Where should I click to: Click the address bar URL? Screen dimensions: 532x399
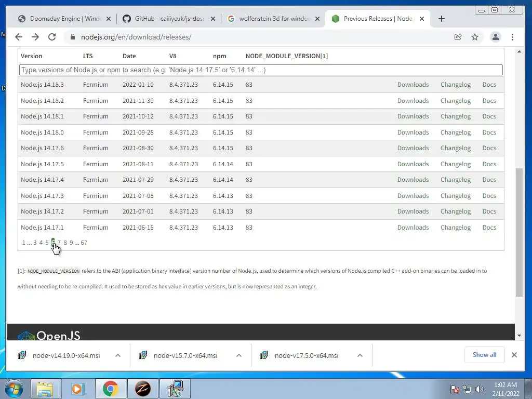point(136,37)
